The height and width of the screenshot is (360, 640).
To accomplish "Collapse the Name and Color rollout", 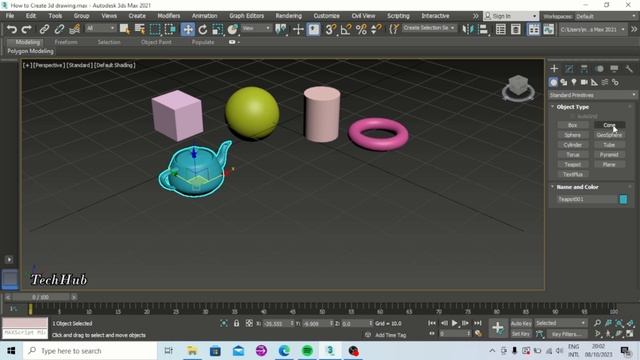I will pyautogui.click(x=577, y=187).
